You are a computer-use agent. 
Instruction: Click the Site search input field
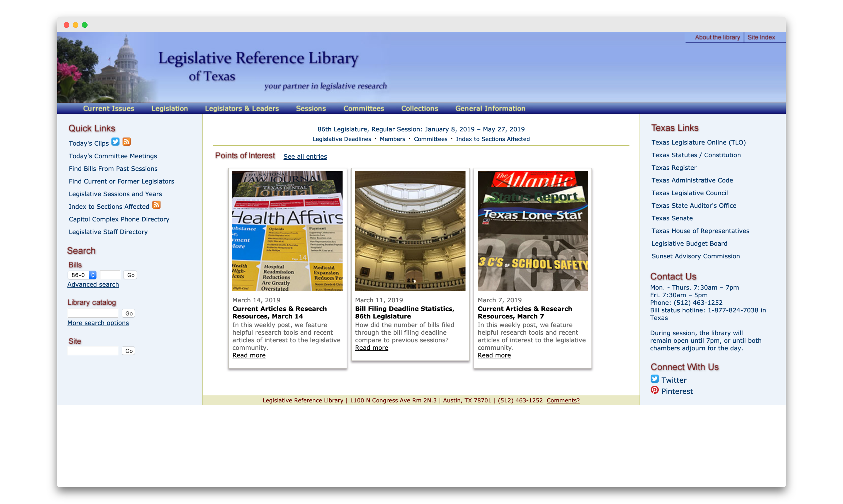(x=93, y=350)
